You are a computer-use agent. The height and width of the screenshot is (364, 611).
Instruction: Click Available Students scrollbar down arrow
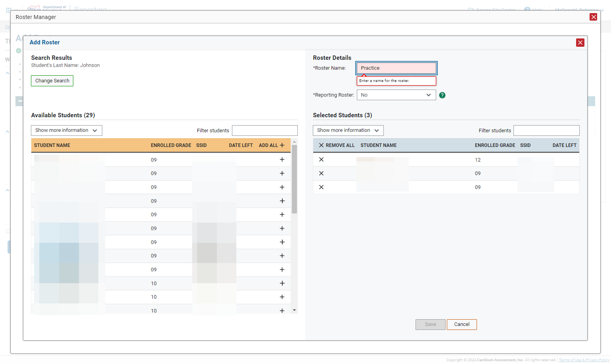click(x=294, y=310)
